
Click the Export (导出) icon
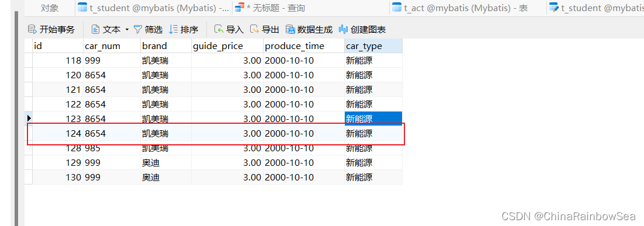point(255,29)
